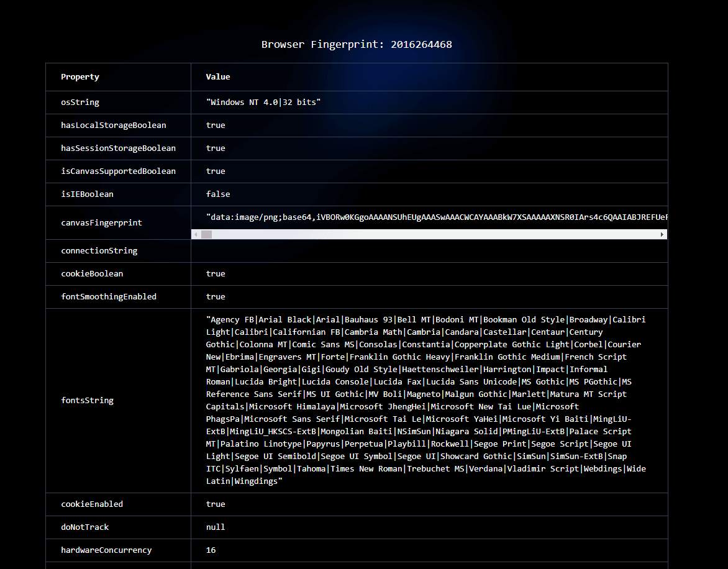Click the left arrow on the canvasFingerprint scrollbar
This screenshot has width=728, height=569.
(194, 234)
